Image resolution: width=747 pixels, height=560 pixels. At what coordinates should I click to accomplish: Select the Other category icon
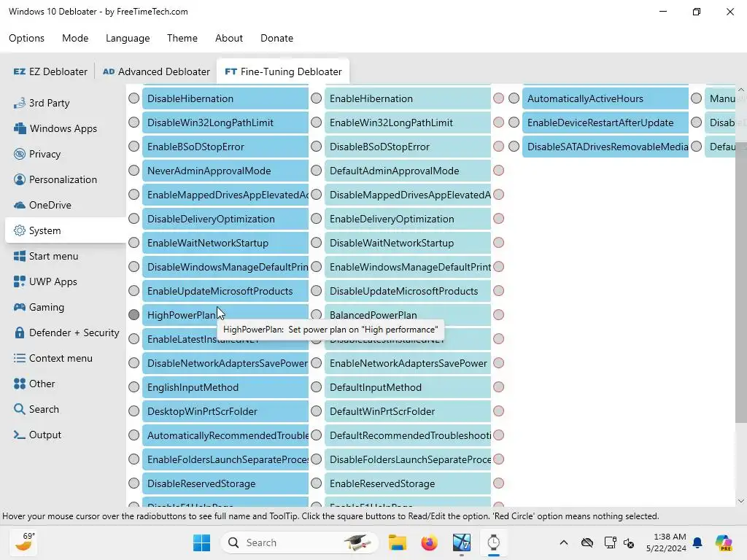(20, 384)
